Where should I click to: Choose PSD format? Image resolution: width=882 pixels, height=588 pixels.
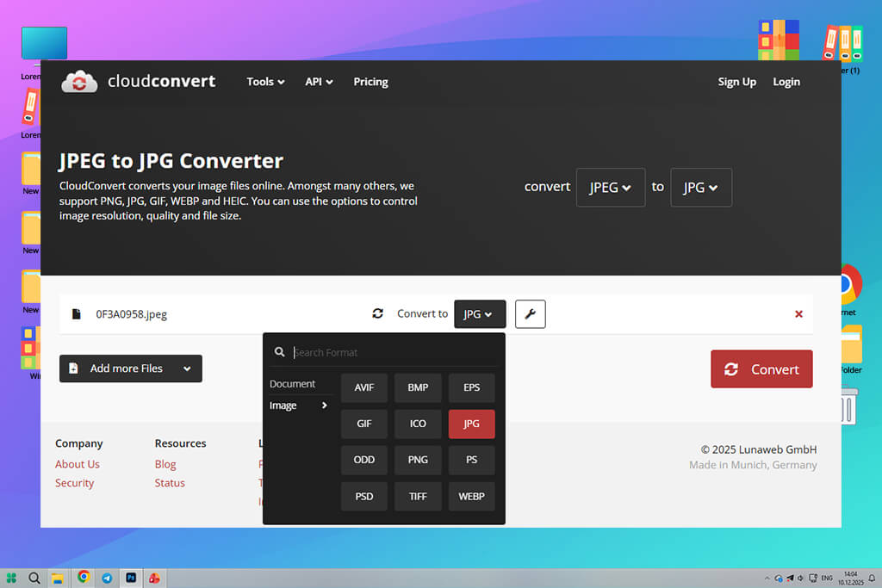(x=364, y=497)
